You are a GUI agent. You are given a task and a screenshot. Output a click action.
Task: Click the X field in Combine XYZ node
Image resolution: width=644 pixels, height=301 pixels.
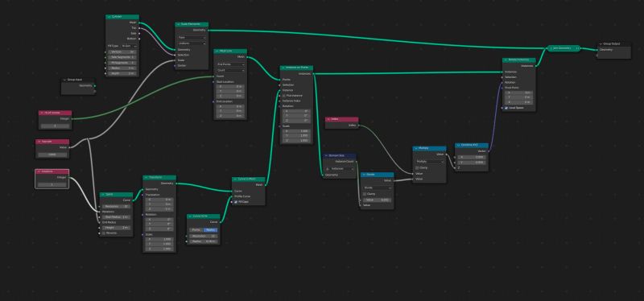pyautogui.click(x=472, y=157)
